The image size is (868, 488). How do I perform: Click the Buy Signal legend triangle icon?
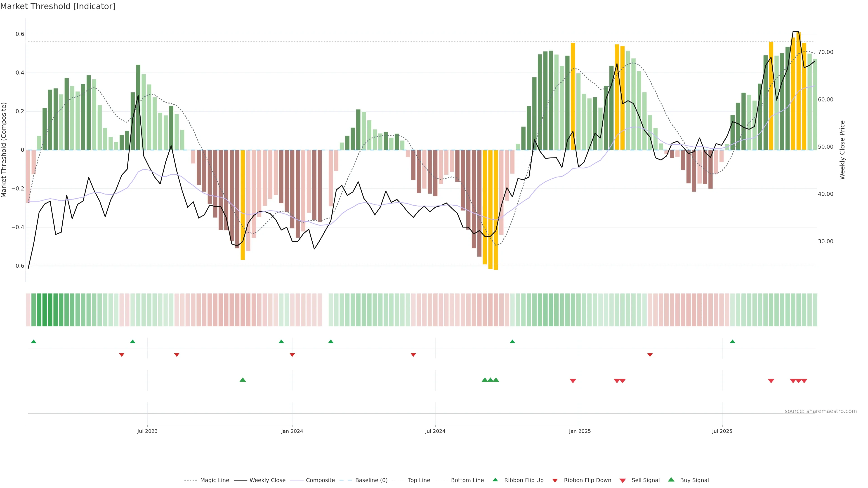click(x=671, y=480)
